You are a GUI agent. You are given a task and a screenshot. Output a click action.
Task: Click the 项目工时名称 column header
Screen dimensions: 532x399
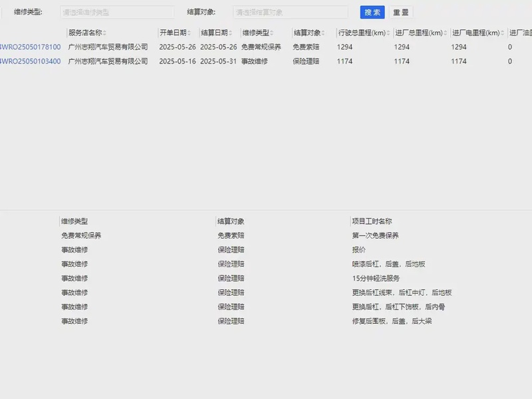[x=372, y=221]
